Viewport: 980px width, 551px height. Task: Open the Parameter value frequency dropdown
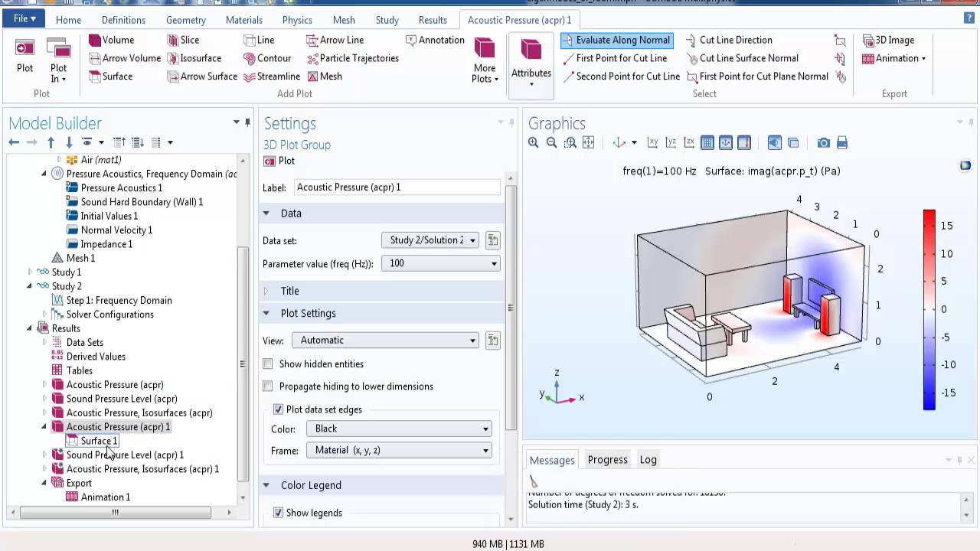[440, 263]
